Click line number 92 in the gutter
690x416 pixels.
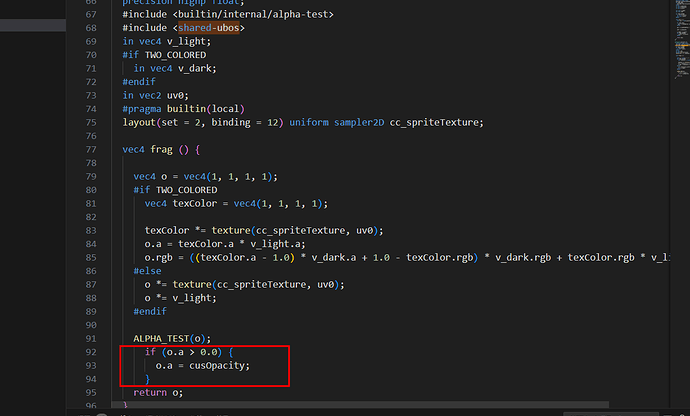[91, 352]
